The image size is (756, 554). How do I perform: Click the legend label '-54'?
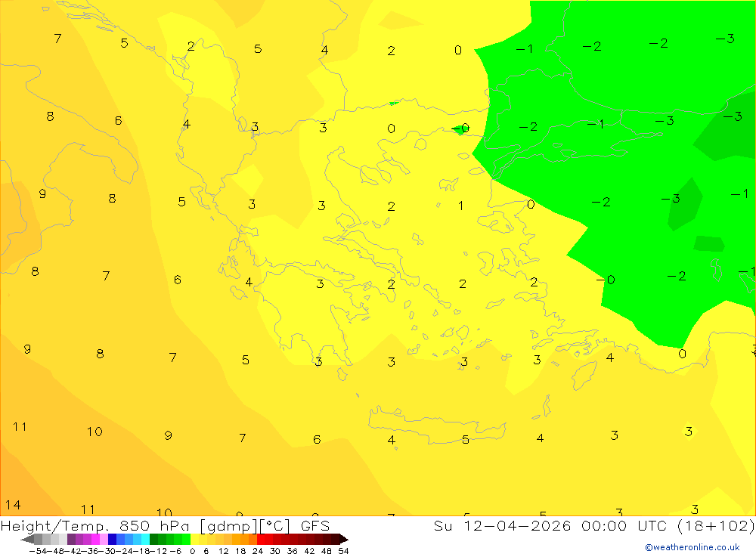click(x=38, y=551)
